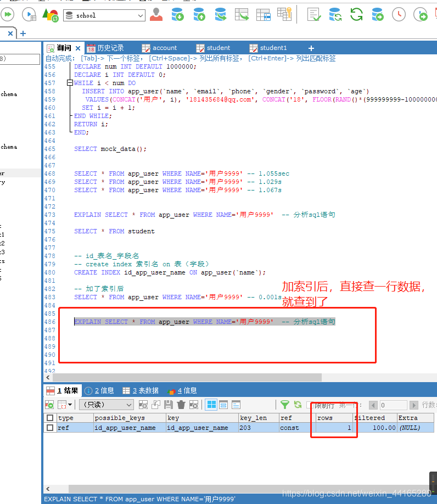The image size is (437, 504).
Task: Click the 'const' ref cell
Action: click(297, 428)
